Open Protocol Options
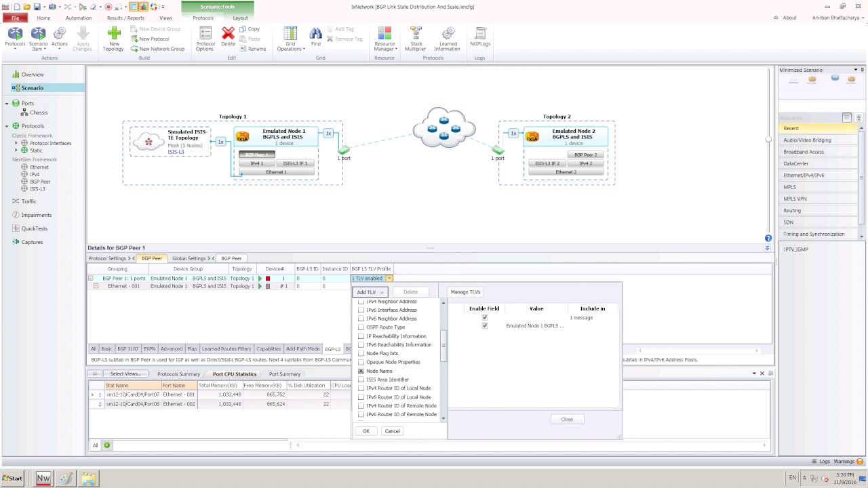This screenshot has width=868, height=488. [205, 39]
